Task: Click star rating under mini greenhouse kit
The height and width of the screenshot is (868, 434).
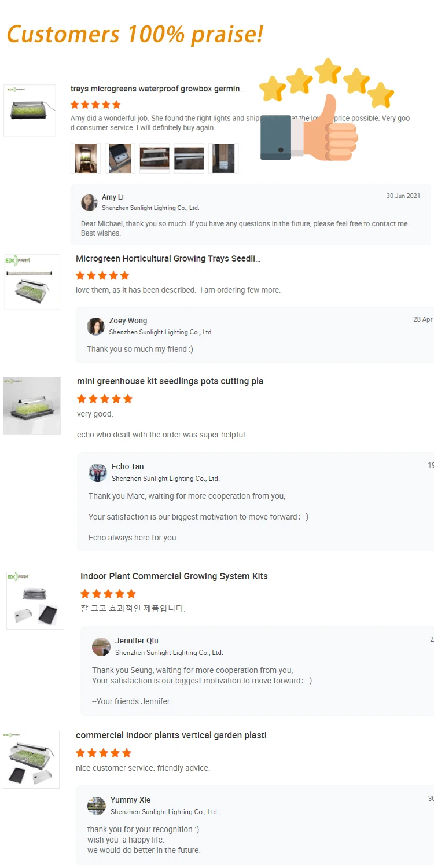Action: pos(105,399)
